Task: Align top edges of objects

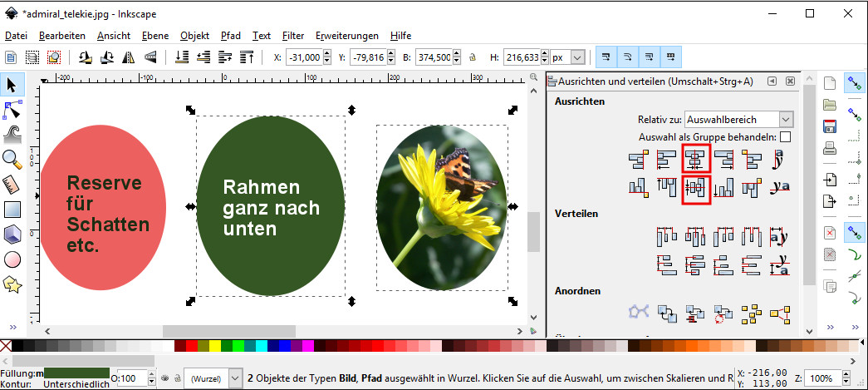Action: pyautogui.click(x=666, y=188)
